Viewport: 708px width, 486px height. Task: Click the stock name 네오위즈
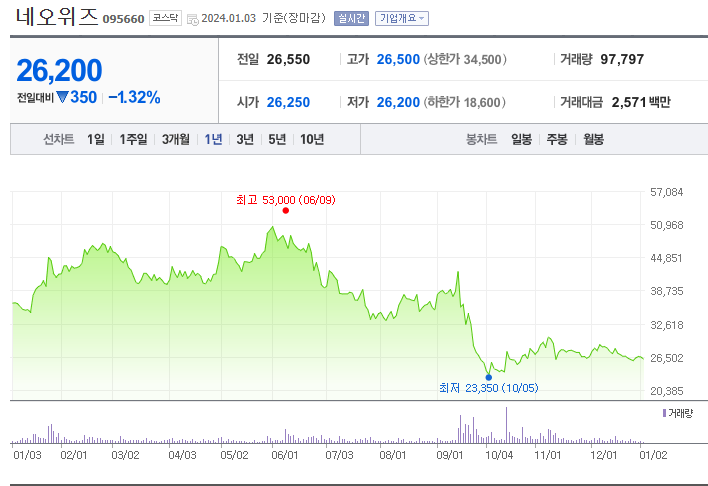(57, 17)
